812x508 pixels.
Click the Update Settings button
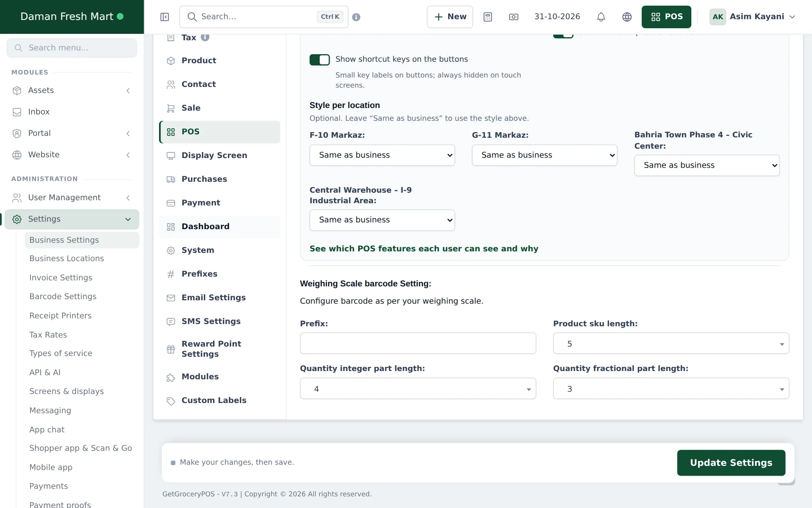[x=731, y=462]
